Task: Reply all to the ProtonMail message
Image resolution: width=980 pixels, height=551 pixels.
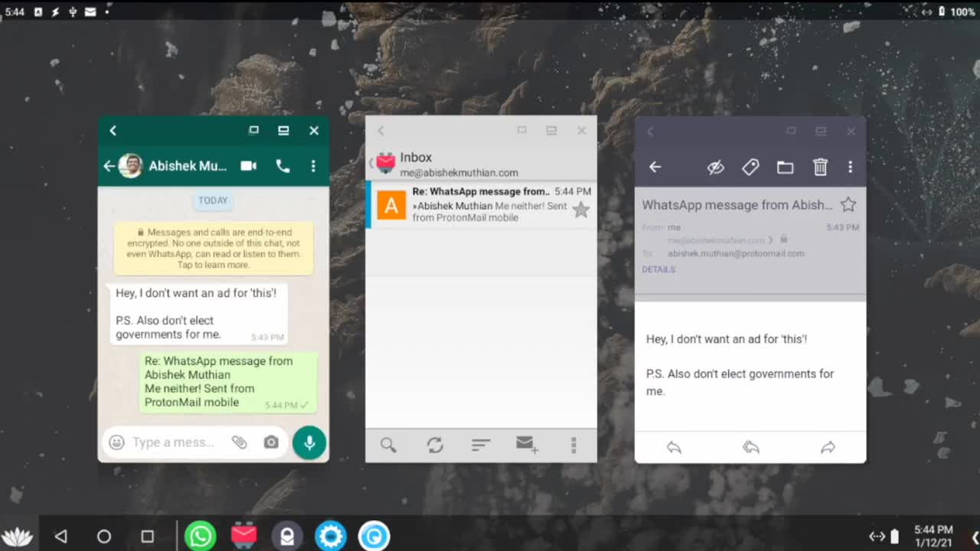Action: pos(751,448)
